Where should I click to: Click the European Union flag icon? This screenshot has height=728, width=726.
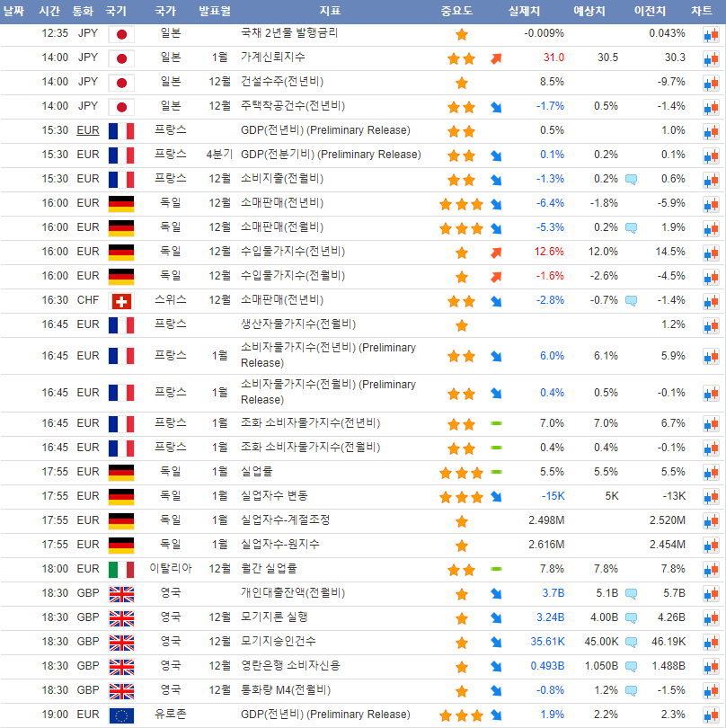[x=120, y=715]
